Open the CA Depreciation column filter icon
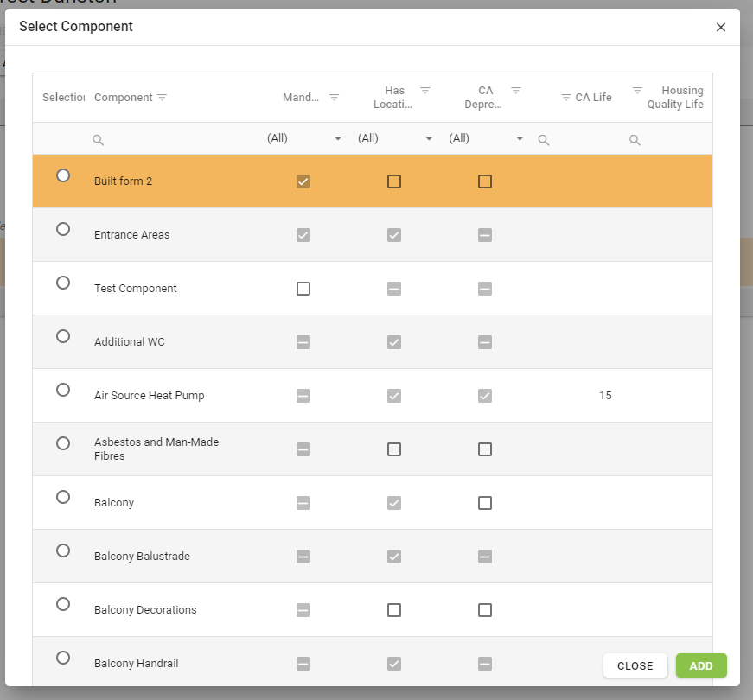This screenshot has width=753, height=700. (x=515, y=91)
